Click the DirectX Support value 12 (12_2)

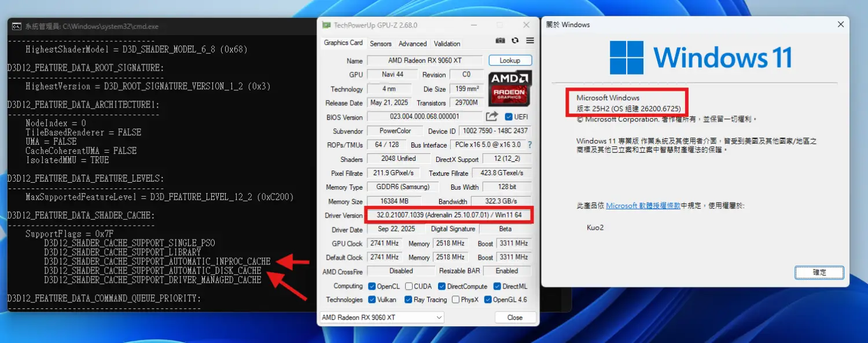[507, 158]
